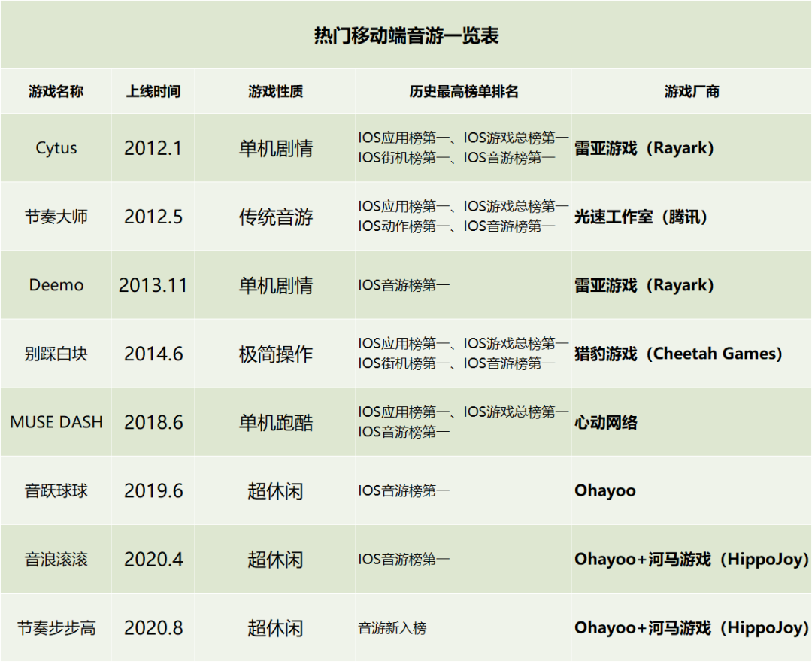Click Ohayoo+河马游戏 in the 节奏步步高 row
Screen dimensions: 812x662
click(692, 628)
